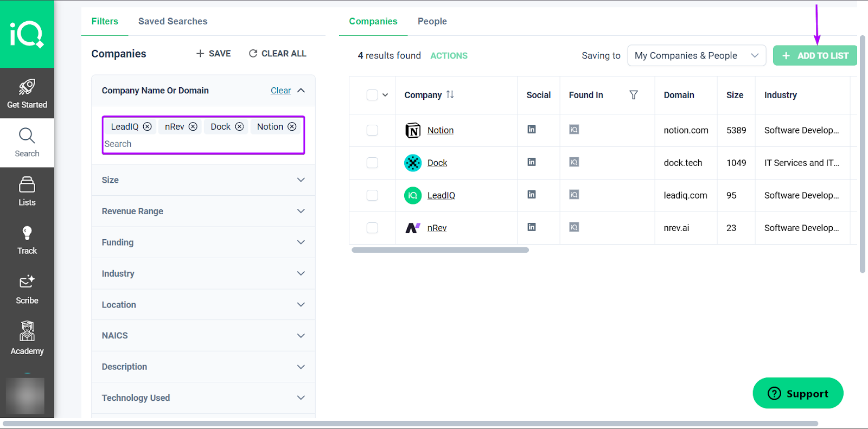The width and height of the screenshot is (868, 429).
Task: Click the company name Search input
Action: (203, 144)
